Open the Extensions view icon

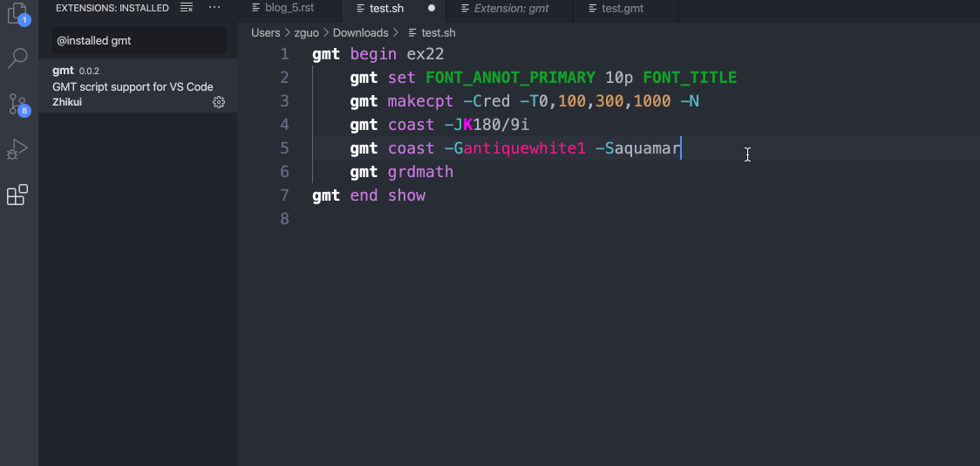click(17, 195)
